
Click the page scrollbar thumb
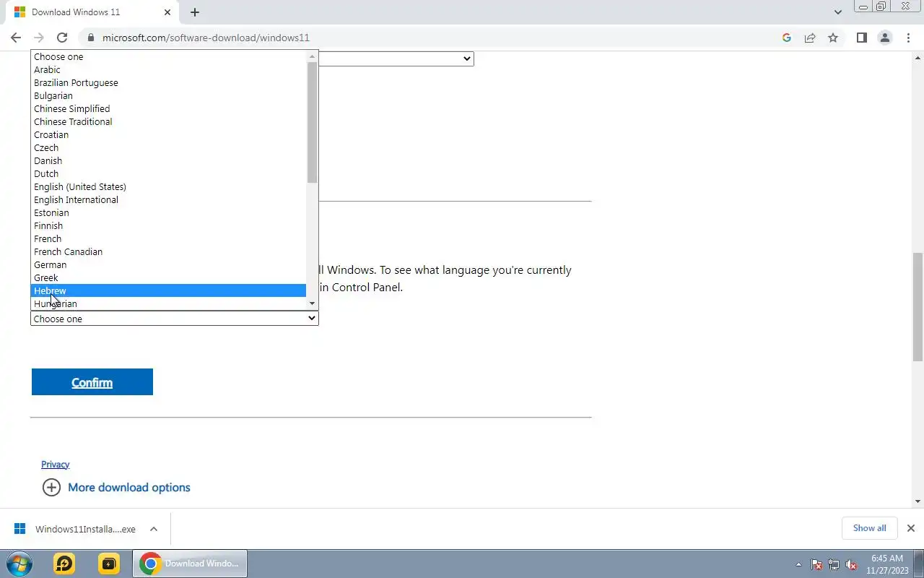pos(918,307)
